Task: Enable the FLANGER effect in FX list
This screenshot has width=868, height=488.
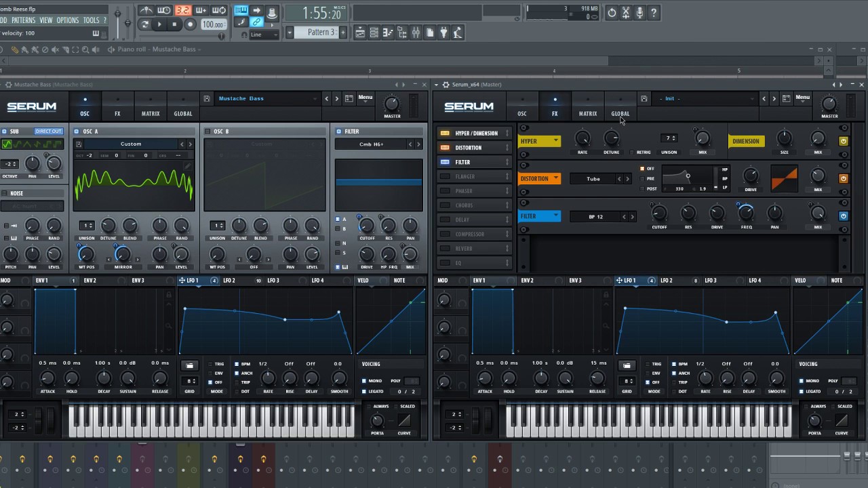Action: tap(445, 176)
